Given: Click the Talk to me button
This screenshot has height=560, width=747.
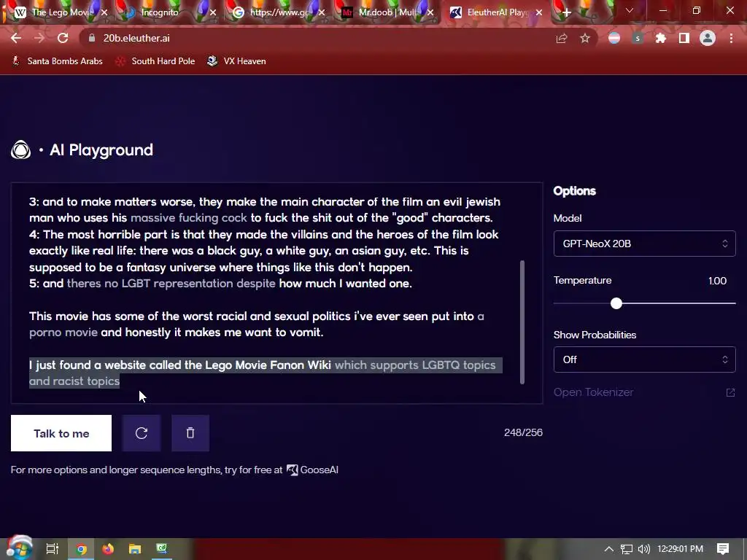Looking at the screenshot, I should (61, 433).
